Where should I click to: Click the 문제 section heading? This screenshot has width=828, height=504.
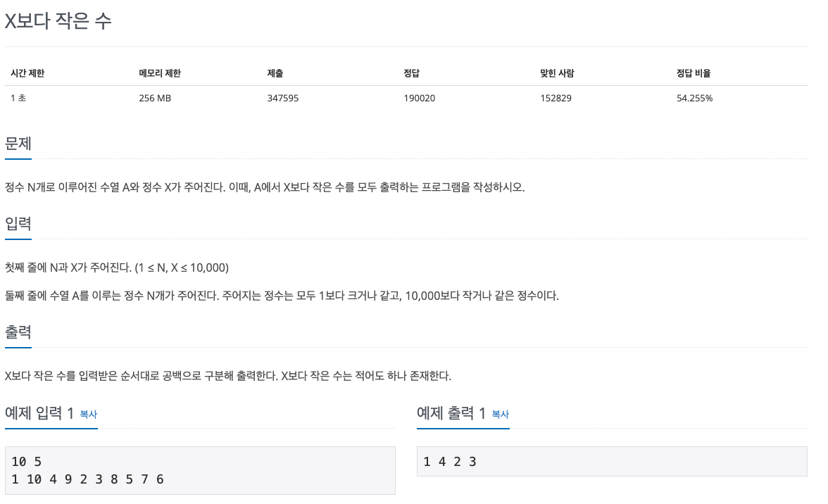click(18, 144)
